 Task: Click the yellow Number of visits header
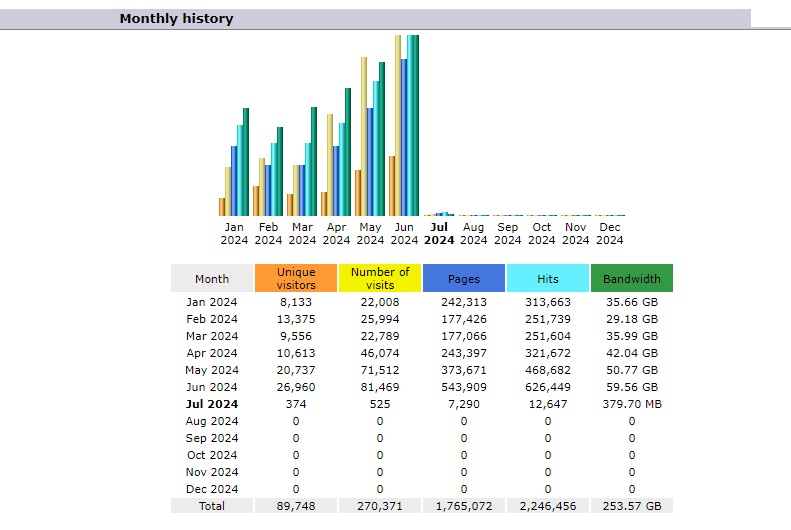coord(380,278)
